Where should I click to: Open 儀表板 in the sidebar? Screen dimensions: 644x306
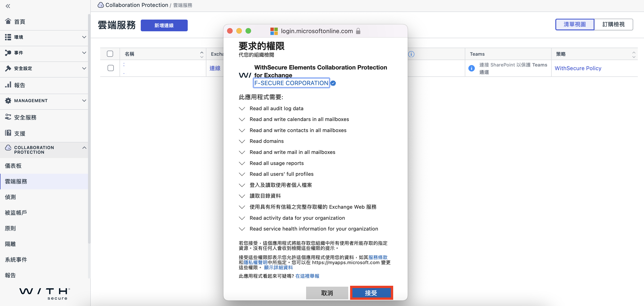[44, 166]
